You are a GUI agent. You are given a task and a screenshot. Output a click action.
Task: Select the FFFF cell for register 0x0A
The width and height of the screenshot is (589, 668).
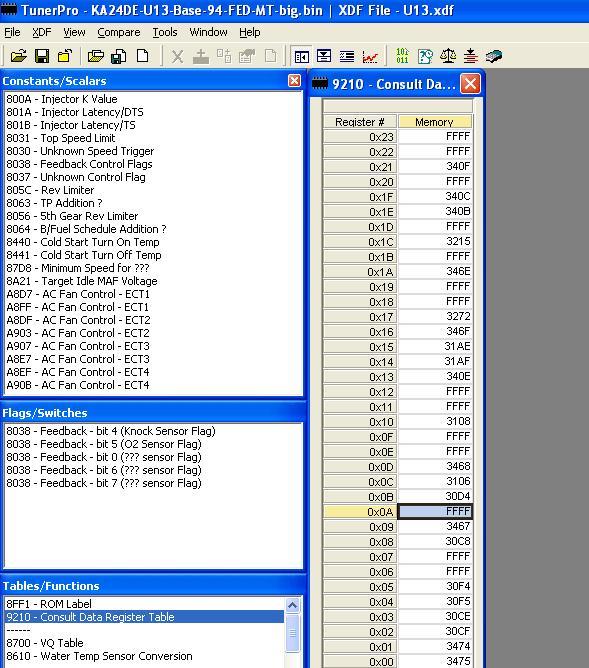[435, 511]
